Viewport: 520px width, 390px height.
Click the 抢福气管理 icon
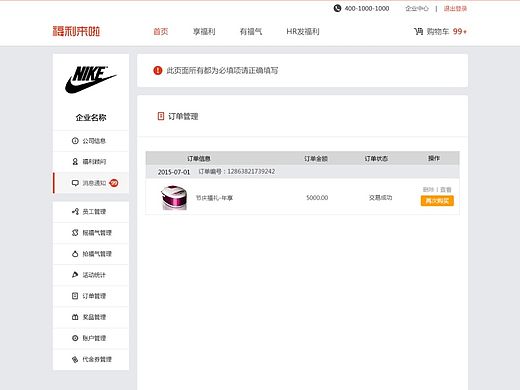click(x=75, y=233)
